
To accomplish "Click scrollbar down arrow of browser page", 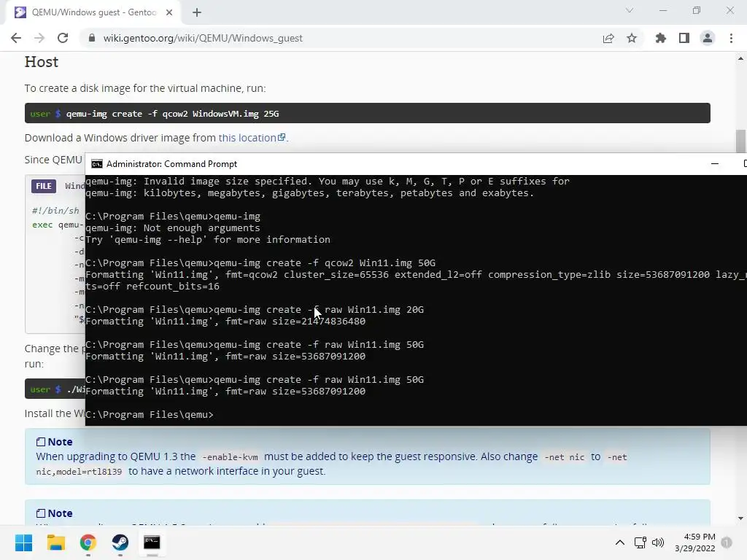I will click(740, 518).
